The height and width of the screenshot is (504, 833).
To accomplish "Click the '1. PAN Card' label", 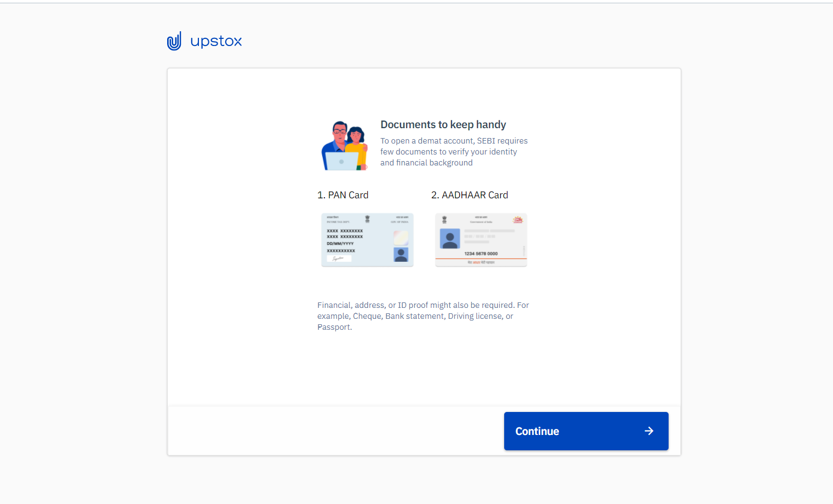I will pyautogui.click(x=343, y=195).
